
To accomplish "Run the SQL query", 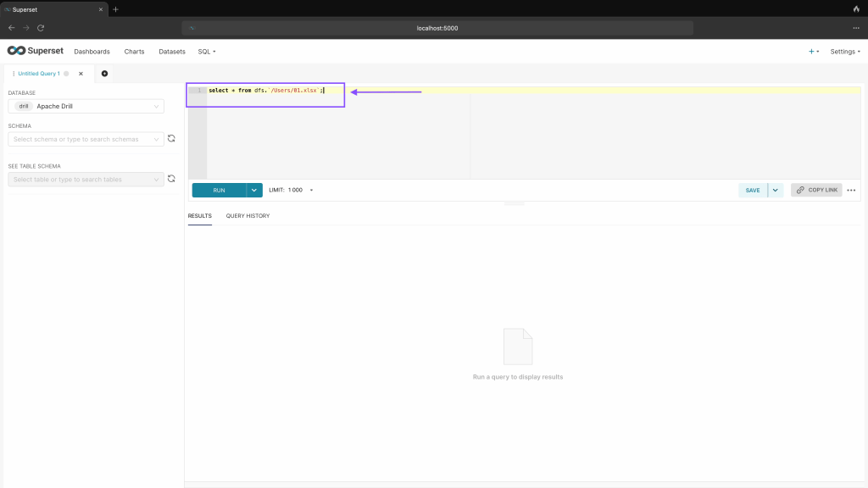I will 219,191.
